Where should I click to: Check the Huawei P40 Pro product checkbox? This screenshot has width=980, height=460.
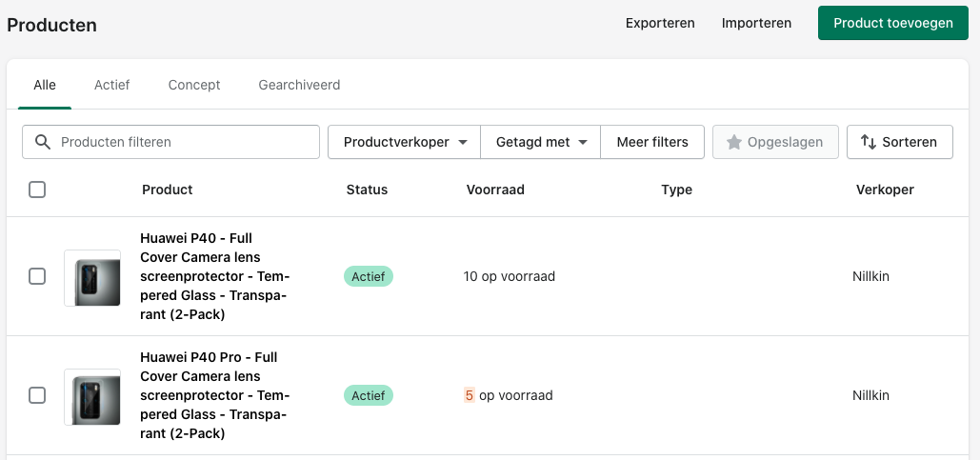tap(37, 395)
